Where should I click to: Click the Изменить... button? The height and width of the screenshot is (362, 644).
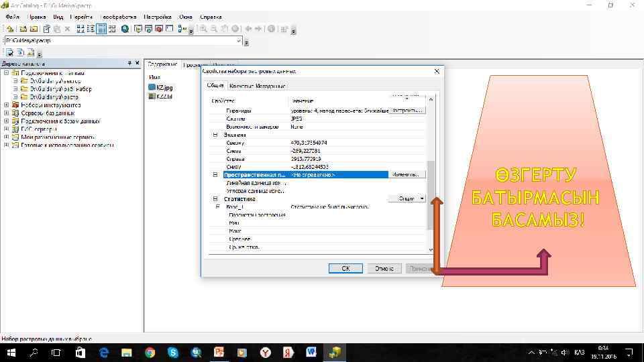click(407, 174)
